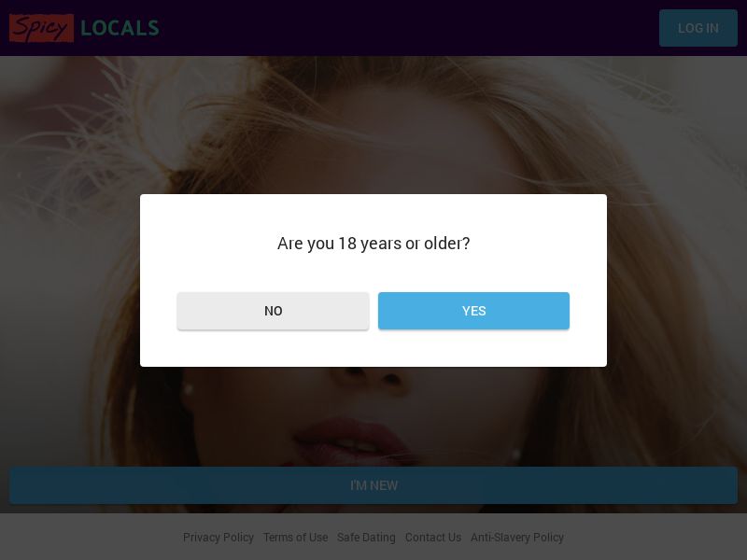Confirm you are 18 by clicking YES
Image resolution: width=747 pixels, height=560 pixels.
(473, 311)
